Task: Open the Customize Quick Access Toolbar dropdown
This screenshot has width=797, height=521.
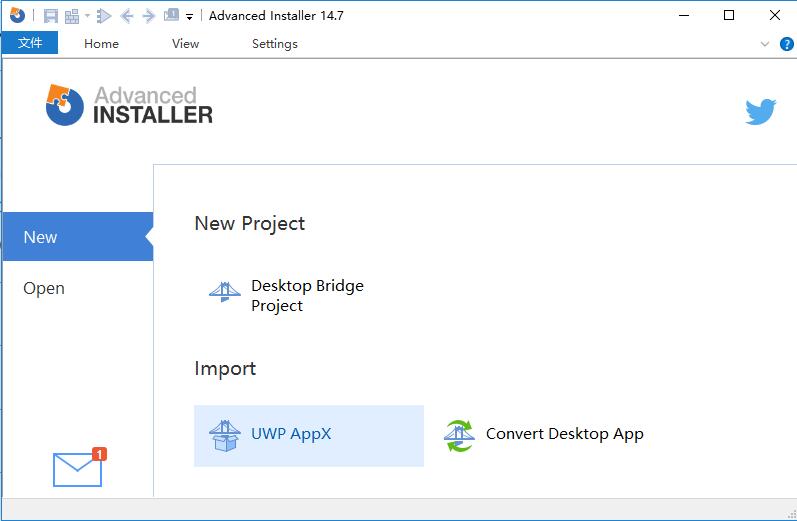Action: pos(189,17)
